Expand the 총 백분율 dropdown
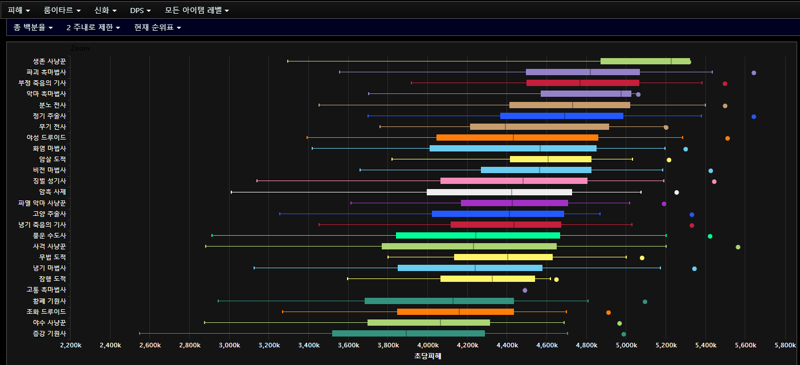 coord(34,28)
